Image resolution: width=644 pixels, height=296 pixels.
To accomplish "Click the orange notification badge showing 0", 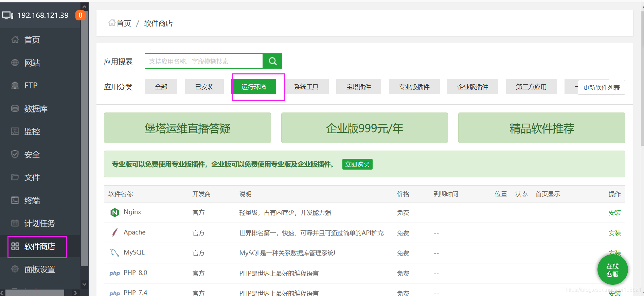I will tap(80, 15).
